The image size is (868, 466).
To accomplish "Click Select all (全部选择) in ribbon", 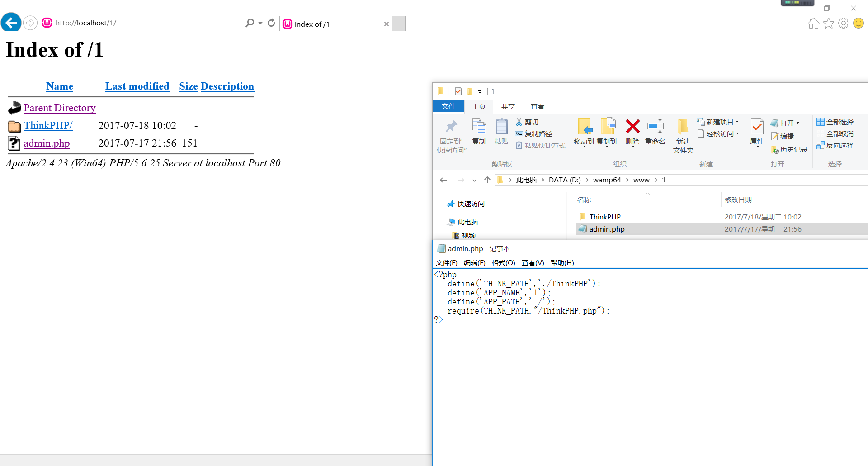I will [835, 122].
